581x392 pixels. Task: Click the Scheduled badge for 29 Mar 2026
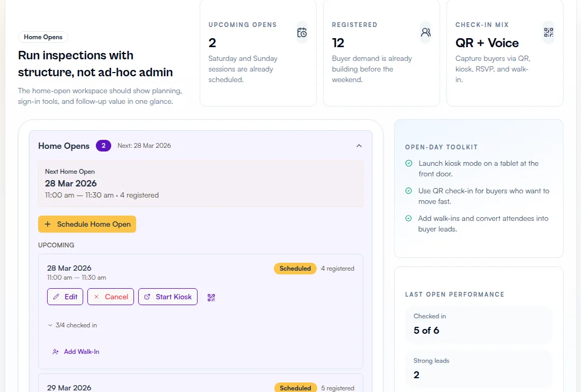coord(296,388)
